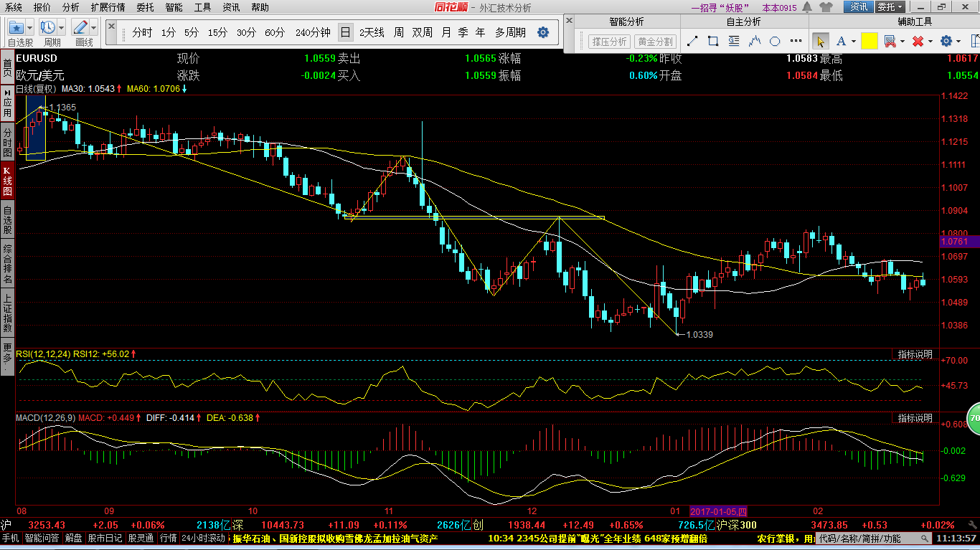Pick the wave line analysis tool

754,42
